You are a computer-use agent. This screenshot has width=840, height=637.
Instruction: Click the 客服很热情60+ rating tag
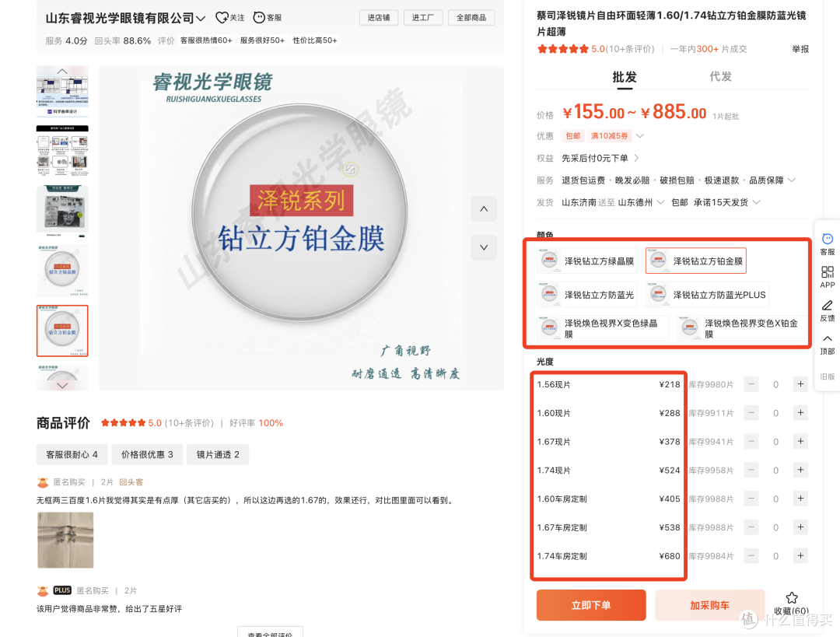pyautogui.click(x=206, y=40)
